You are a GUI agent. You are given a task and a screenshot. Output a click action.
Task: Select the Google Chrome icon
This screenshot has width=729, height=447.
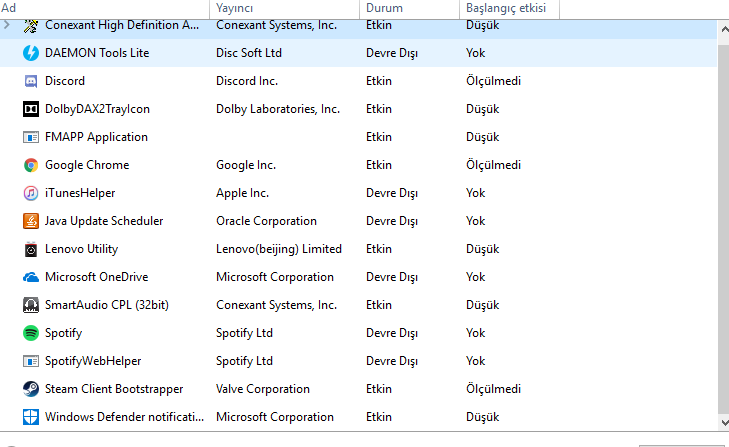click(x=30, y=165)
